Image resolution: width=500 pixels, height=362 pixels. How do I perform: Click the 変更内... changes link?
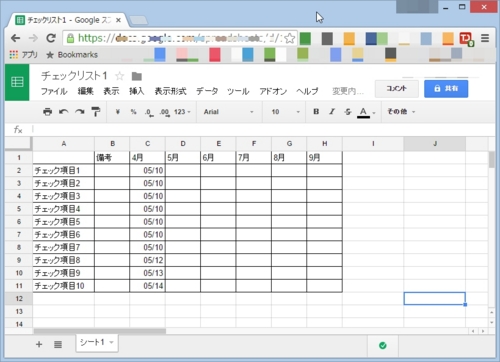point(348,91)
